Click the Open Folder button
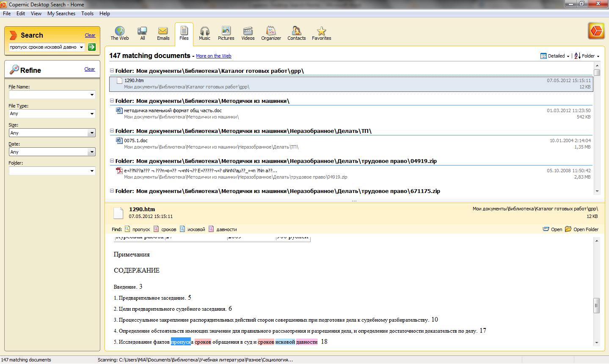 pyautogui.click(x=581, y=229)
